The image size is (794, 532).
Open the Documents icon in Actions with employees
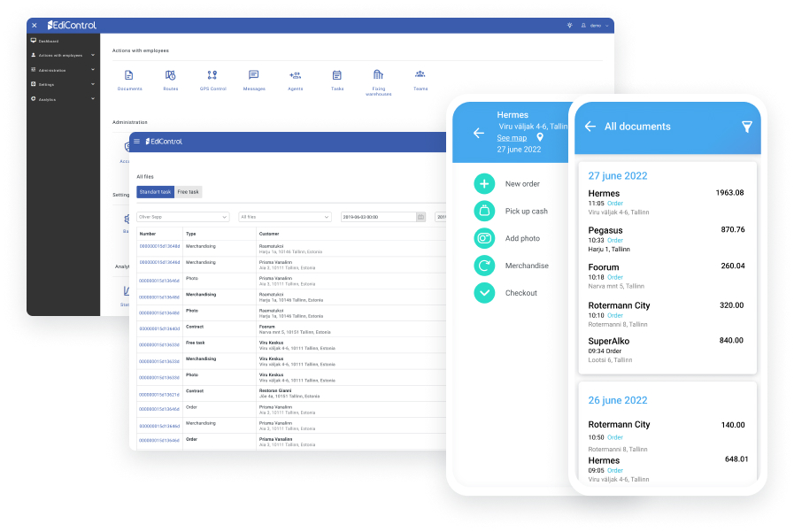(x=129, y=75)
